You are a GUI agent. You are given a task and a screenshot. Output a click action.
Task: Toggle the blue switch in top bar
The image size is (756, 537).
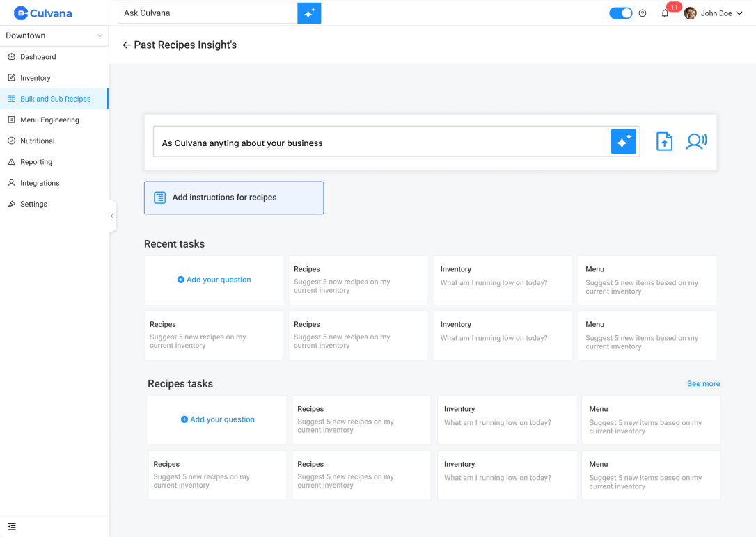pos(620,13)
